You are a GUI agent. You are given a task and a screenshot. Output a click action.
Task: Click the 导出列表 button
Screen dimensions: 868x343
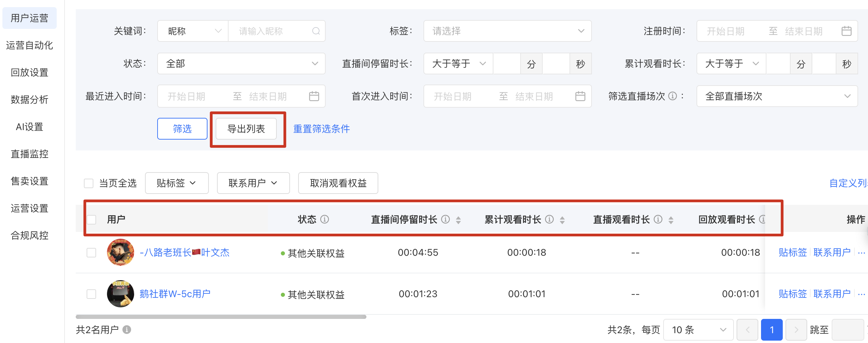(246, 129)
